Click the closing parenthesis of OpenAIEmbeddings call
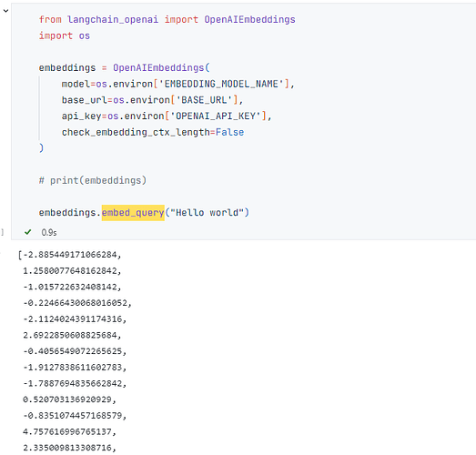 click(41, 148)
